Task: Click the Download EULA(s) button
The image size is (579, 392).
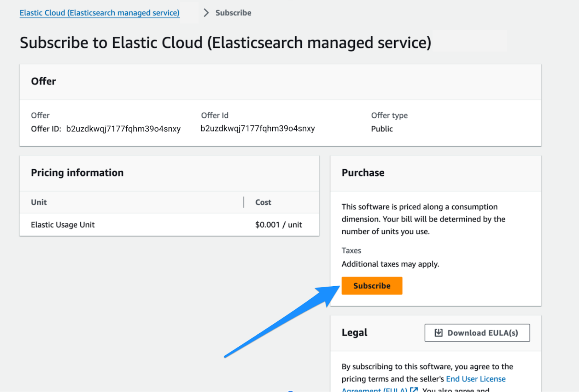Action: 477,333
